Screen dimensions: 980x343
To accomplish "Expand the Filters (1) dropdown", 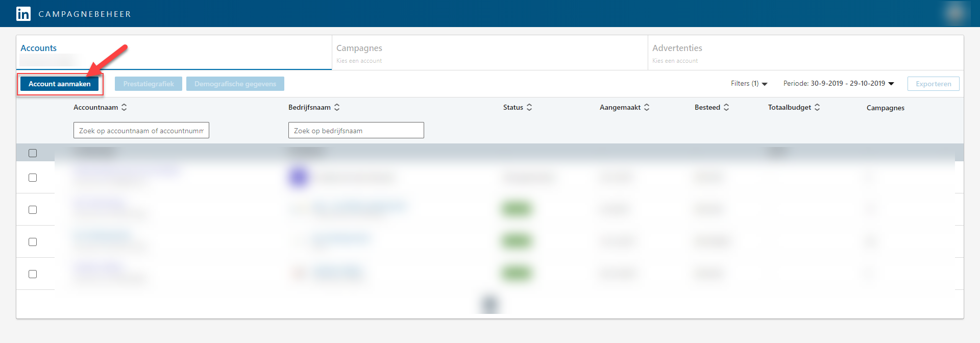I will point(749,84).
